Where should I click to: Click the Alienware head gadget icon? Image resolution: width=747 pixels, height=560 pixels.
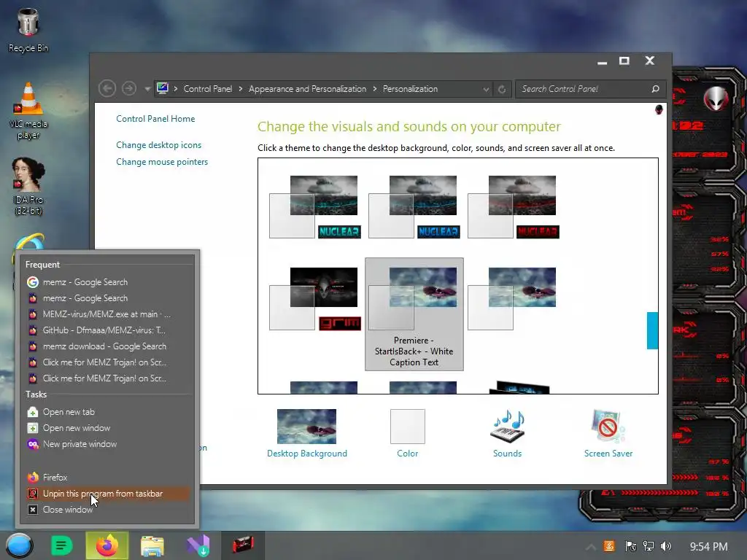pos(716,99)
